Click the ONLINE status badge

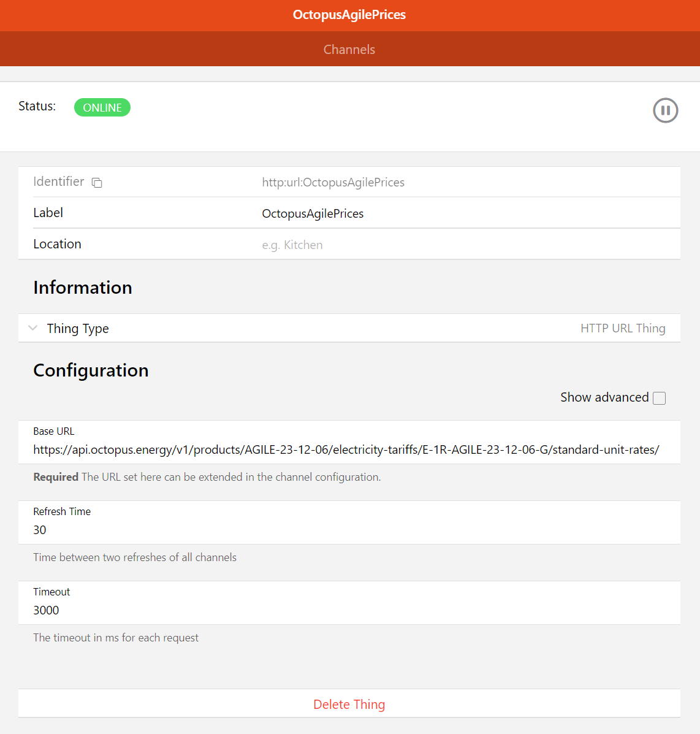[x=102, y=108]
